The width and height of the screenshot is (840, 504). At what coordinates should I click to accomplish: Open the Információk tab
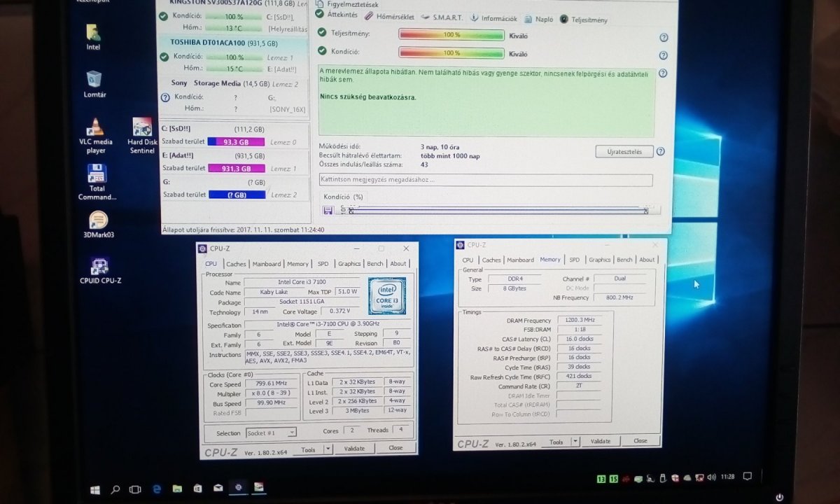tap(493, 18)
